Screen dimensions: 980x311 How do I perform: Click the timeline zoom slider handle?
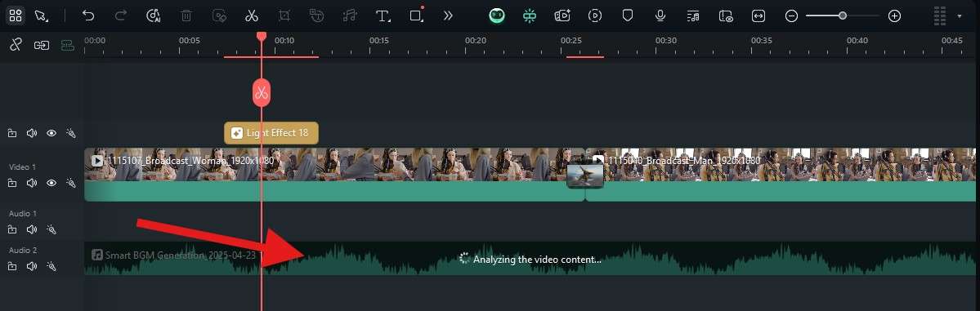843,16
